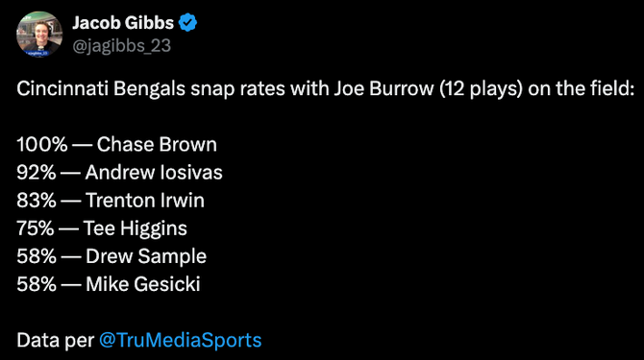Click the 83% snap rate figure

click(x=37, y=200)
